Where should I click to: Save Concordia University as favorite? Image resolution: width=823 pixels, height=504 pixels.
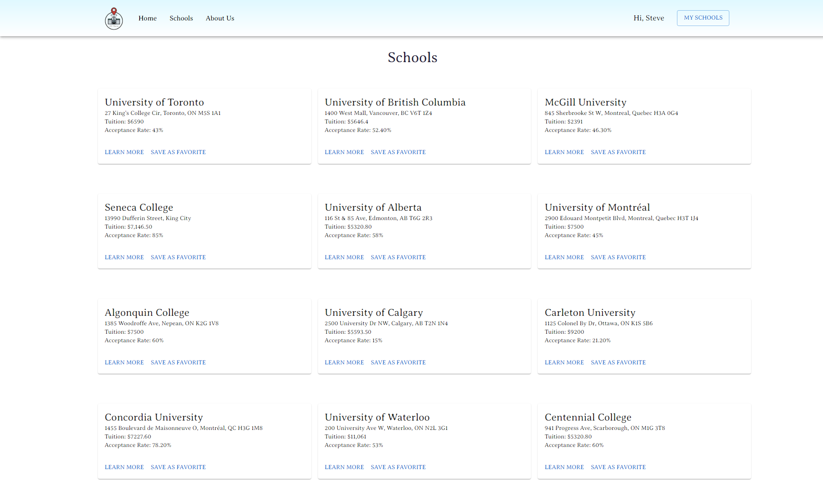[178, 467]
